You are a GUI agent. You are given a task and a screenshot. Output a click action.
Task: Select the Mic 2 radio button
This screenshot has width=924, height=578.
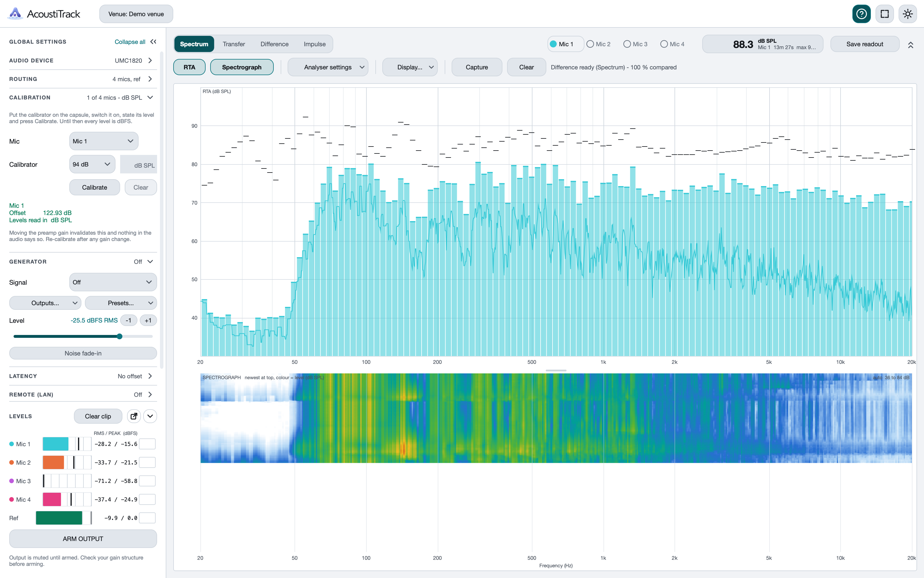(x=590, y=44)
